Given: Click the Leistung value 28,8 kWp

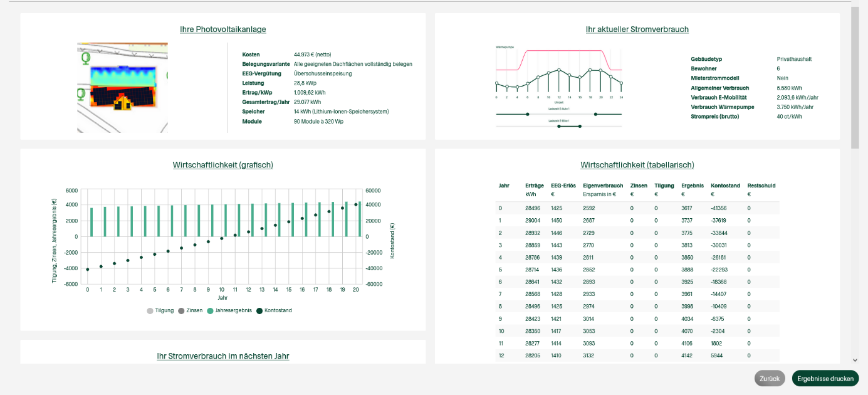Looking at the screenshot, I should 305,83.
